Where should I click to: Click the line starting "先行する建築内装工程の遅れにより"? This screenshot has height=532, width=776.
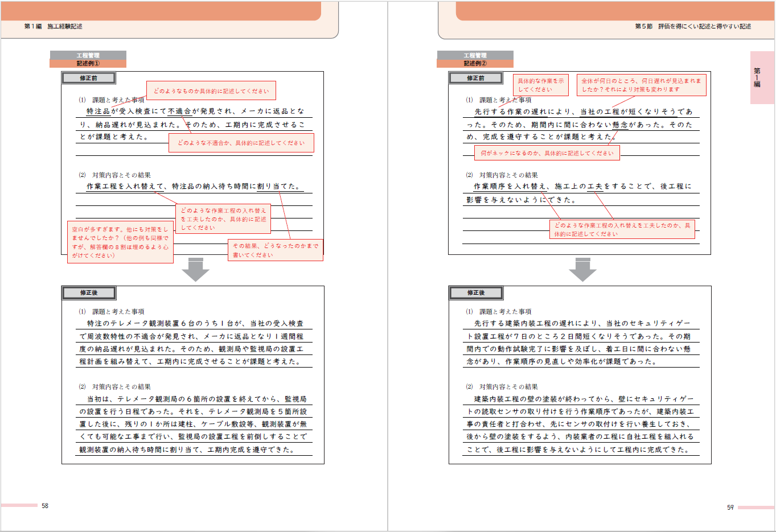click(x=582, y=323)
